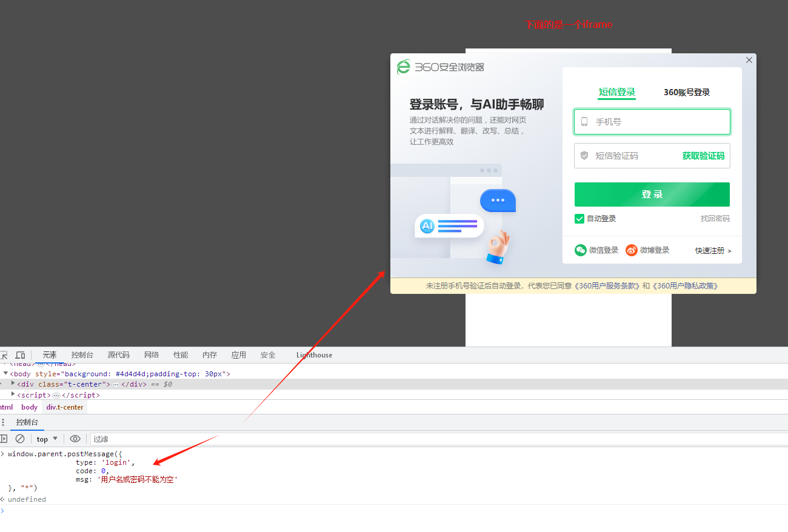The width and height of the screenshot is (788, 532).
Task: Click the 登录 login button
Action: point(652,194)
